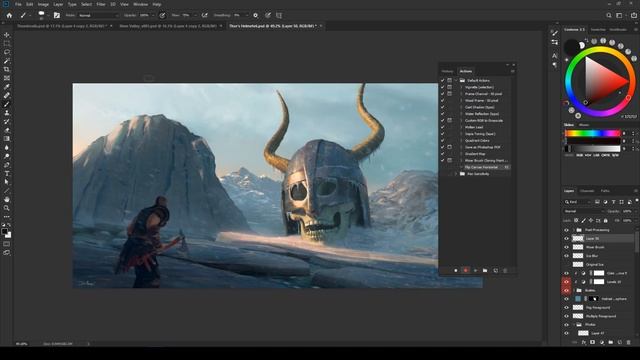This screenshot has width=640, height=360.
Task: Select the Clone Stamp tool
Action: 7,113
